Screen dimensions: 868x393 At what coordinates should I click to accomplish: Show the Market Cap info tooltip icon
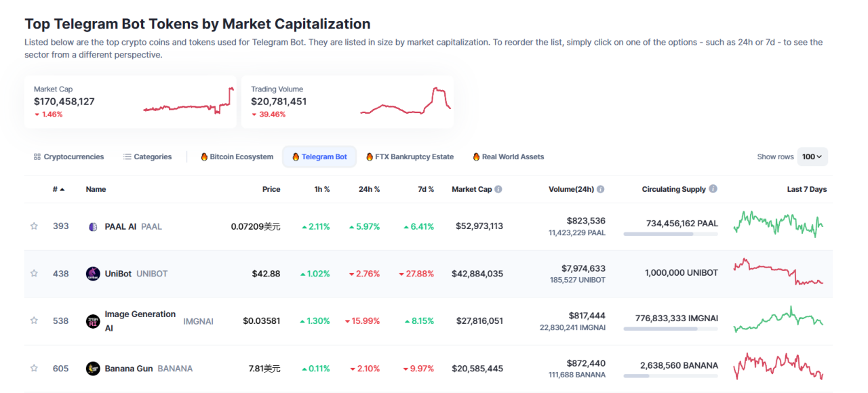click(x=498, y=190)
